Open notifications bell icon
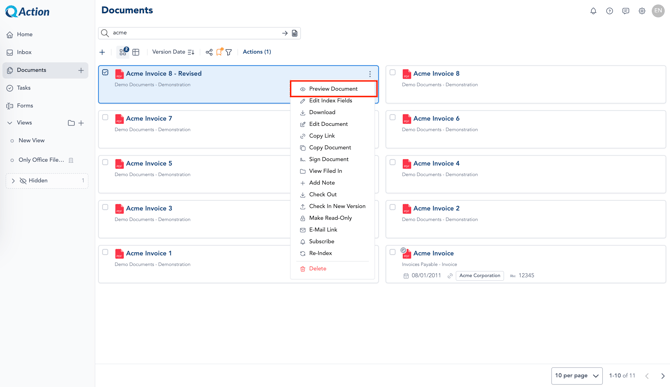This screenshot has height=387, width=670. 593,11
